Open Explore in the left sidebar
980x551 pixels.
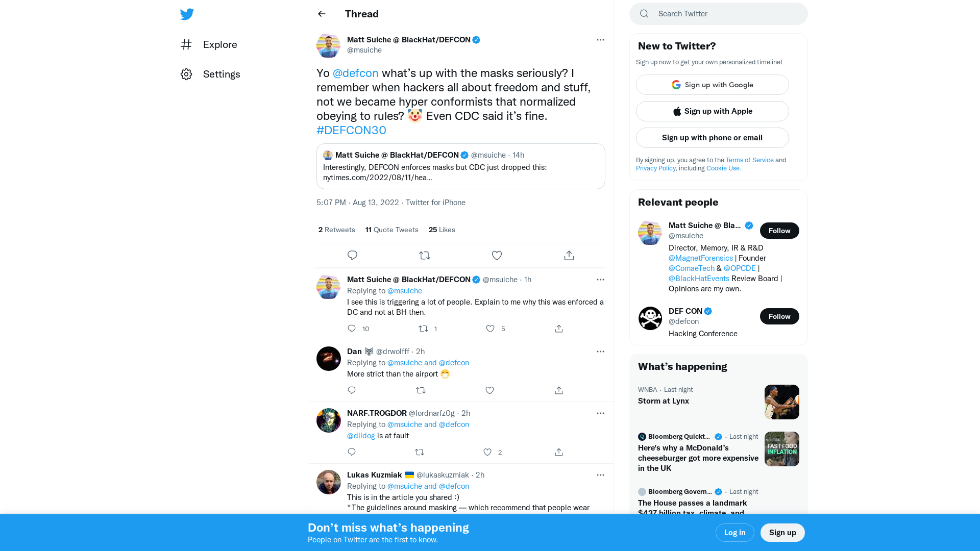tap(219, 44)
